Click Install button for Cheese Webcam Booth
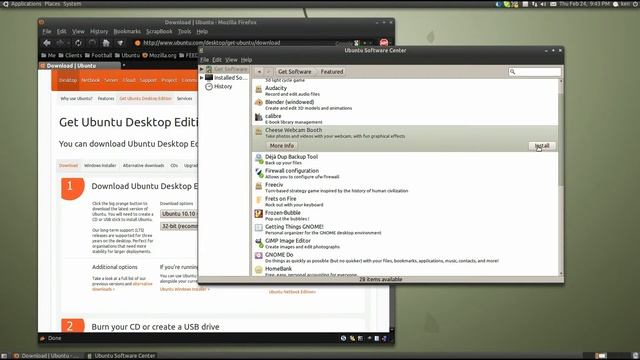Screen dimensions: 640x360 (542, 146)
